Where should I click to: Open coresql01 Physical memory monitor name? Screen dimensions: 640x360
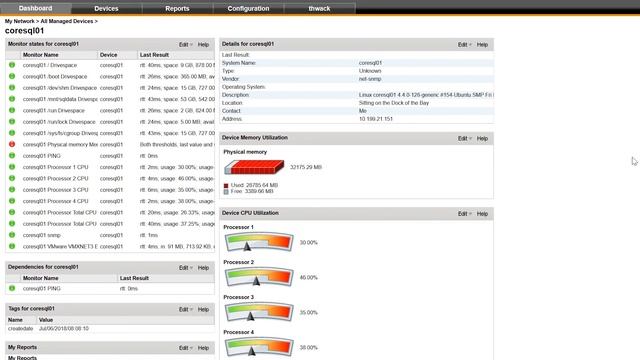tap(60, 144)
